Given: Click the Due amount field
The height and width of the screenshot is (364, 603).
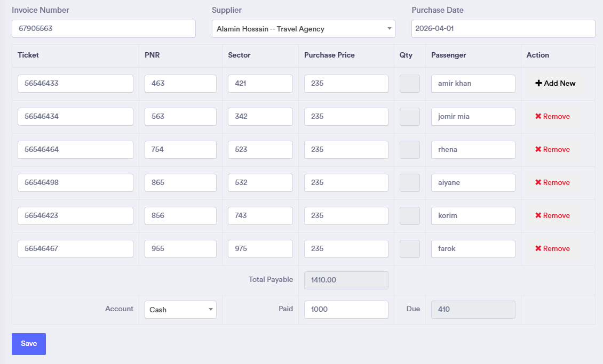Looking at the screenshot, I should (473, 310).
